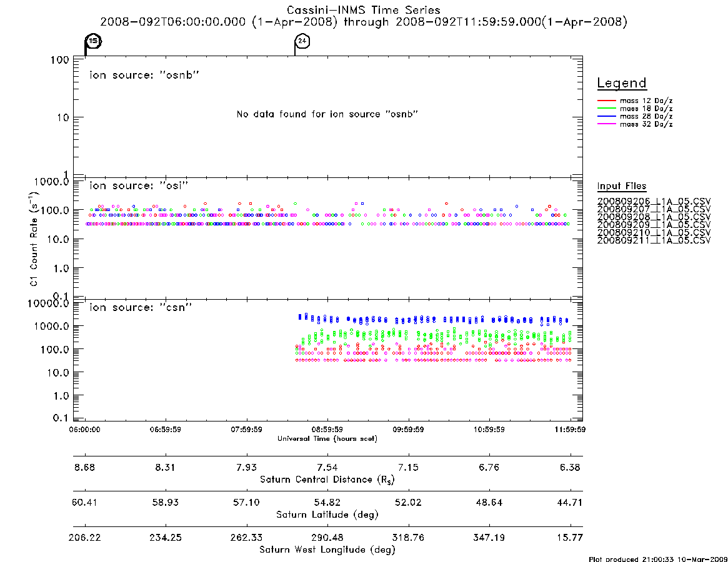The width and height of the screenshot is (728, 562).
Task: Select input file 200809206_L1A_05.CSV
Action: (654, 202)
